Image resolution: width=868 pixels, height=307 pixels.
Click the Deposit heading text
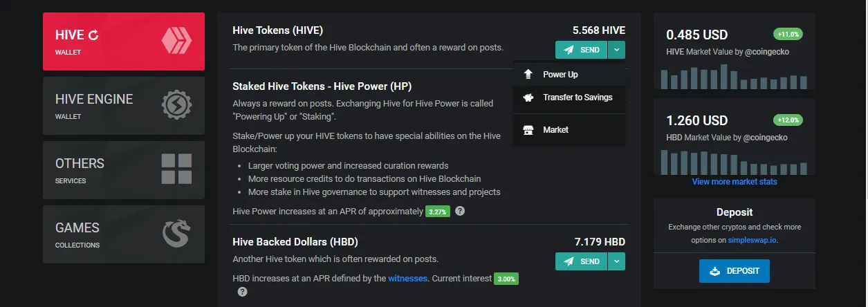tap(735, 212)
